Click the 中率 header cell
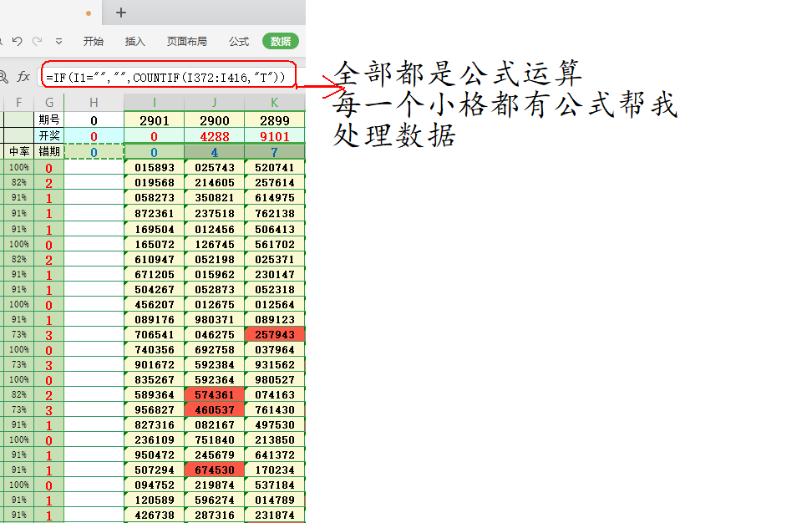 coord(18,152)
